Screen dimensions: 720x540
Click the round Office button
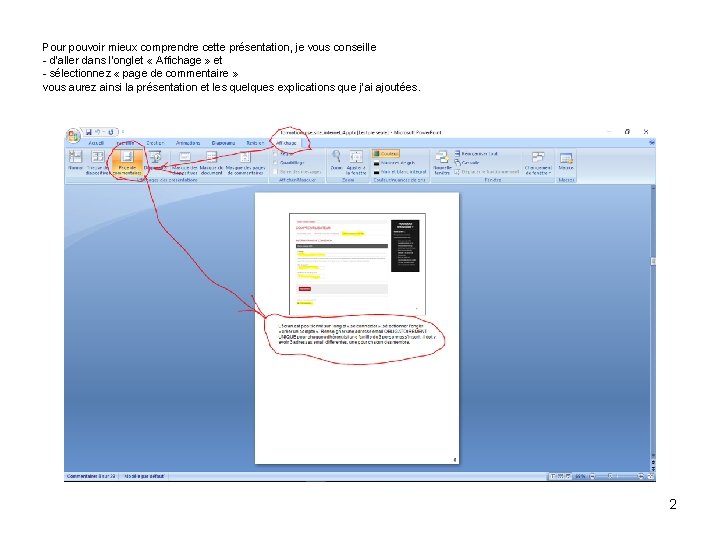click(x=73, y=136)
